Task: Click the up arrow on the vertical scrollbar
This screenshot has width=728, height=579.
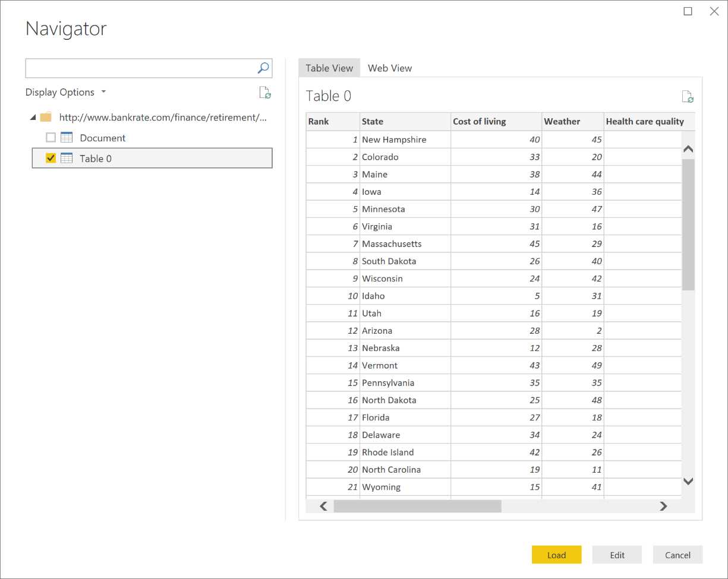Action: pyautogui.click(x=688, y=148)
